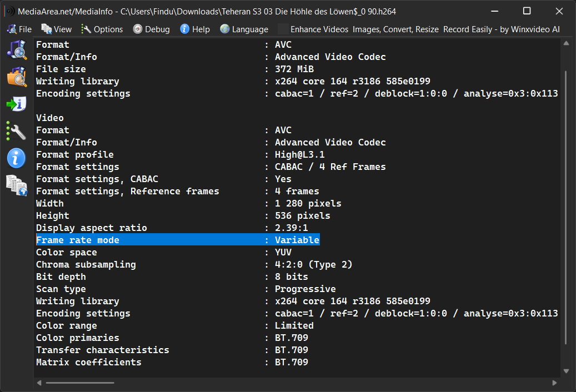Image resolution: width=576 pixels, height=392 pixels.
Task: Click the blue About info sidebar icon
Action: click(x=17, y=158)
